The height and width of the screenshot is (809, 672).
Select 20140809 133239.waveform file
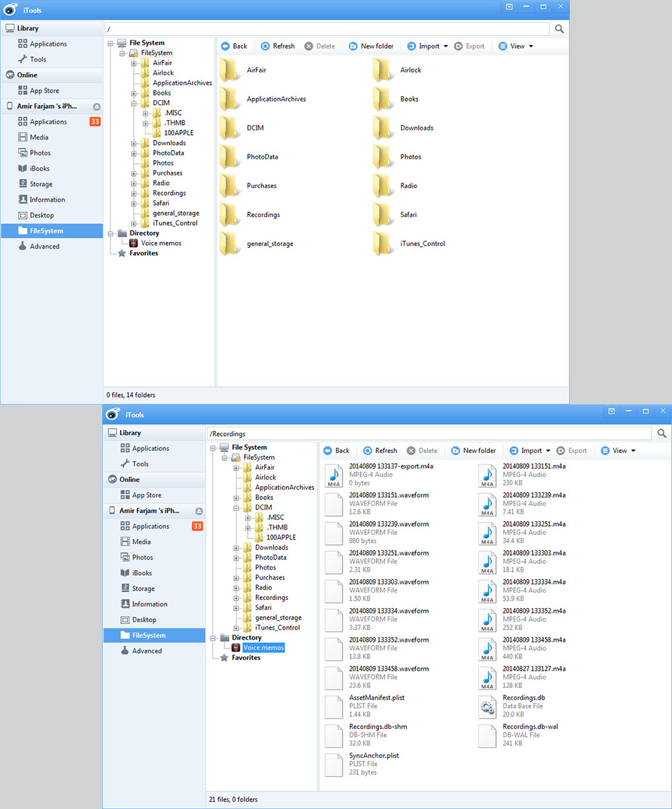(376, 533)
